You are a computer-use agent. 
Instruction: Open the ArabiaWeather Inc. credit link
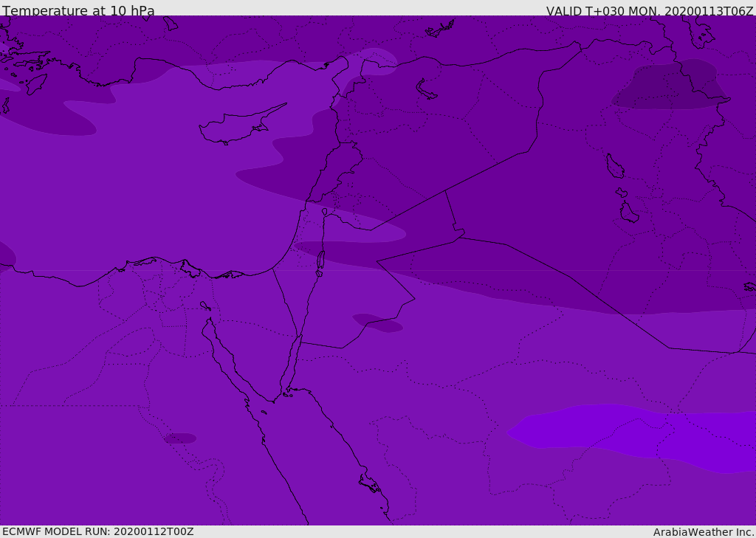point(703,532)
